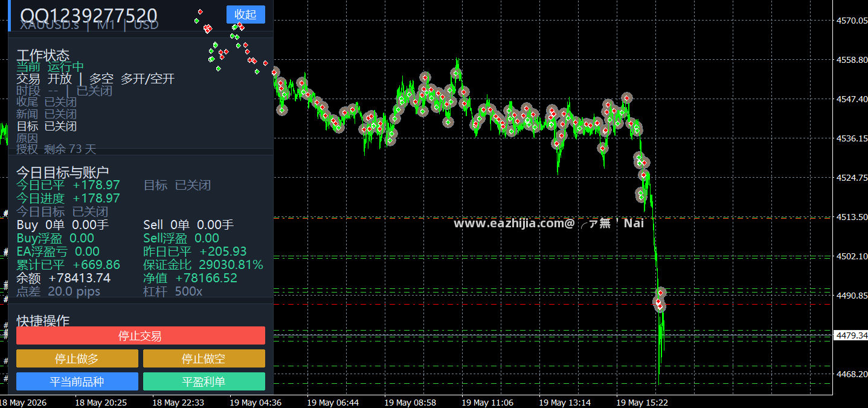Click the 4570.05 price axis label
Screen dimensions: 868x408
click(852, 21)
